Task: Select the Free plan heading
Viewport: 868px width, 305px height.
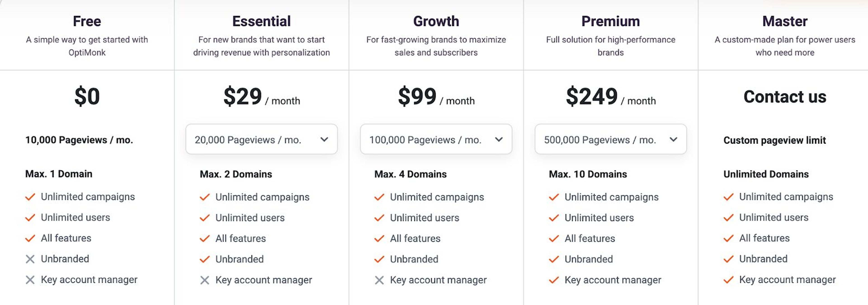Action: pos(87,21)
